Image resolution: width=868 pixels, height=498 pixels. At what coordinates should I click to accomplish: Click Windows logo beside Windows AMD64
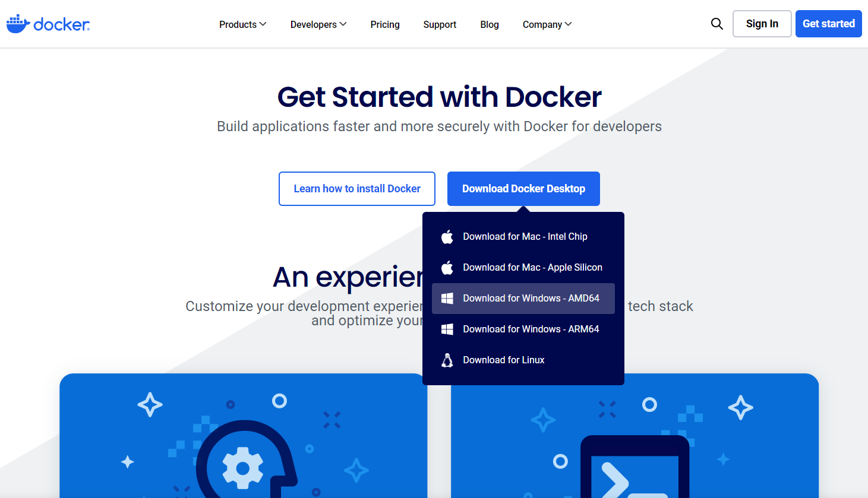[x=447, y=299]
